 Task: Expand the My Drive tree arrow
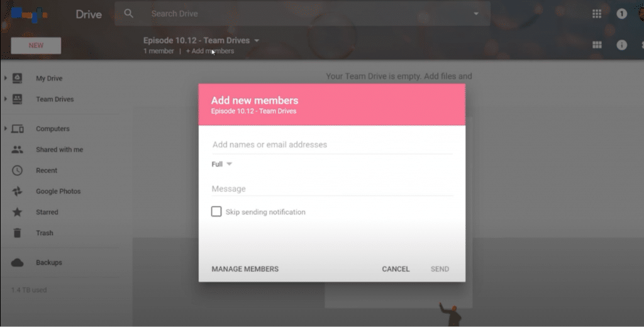[x=6, y=79]
